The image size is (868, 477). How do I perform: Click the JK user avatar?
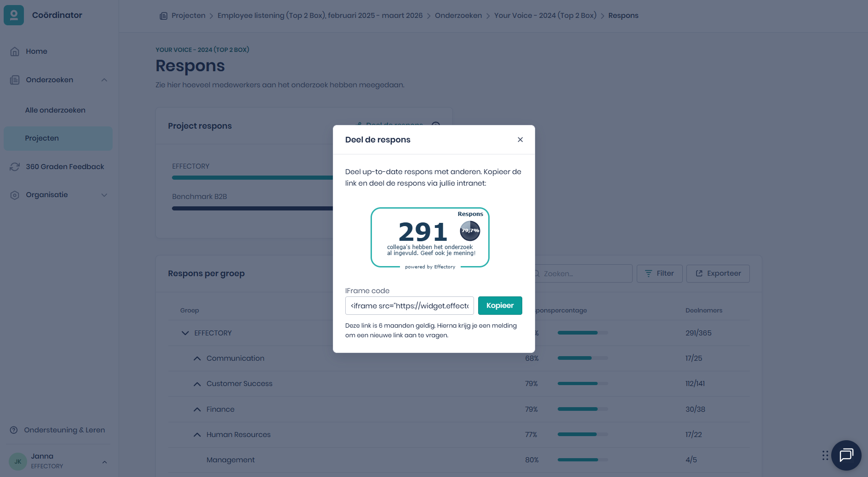18,461
